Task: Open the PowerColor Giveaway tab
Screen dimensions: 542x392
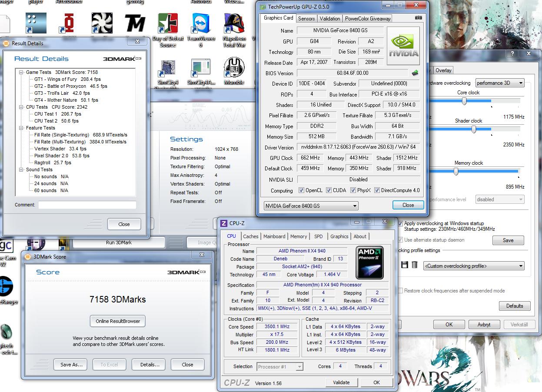Action: (x=367, y=19)
